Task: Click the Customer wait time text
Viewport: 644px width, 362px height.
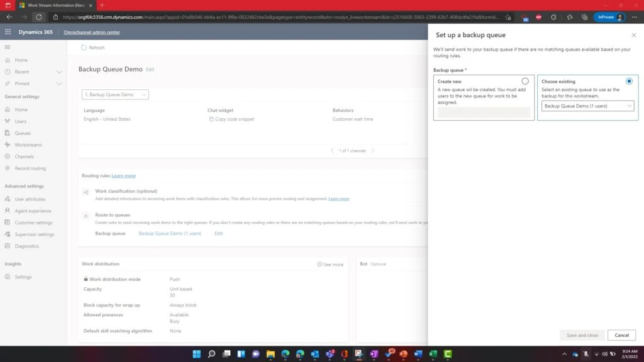Action: point(353,119)
